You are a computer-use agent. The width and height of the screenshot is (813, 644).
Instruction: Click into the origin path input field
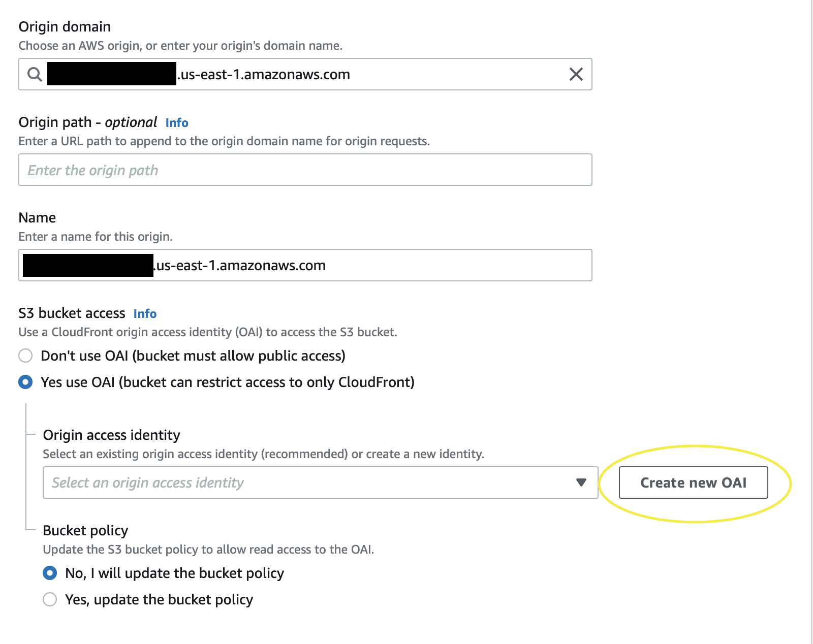(x=305, y=170)
